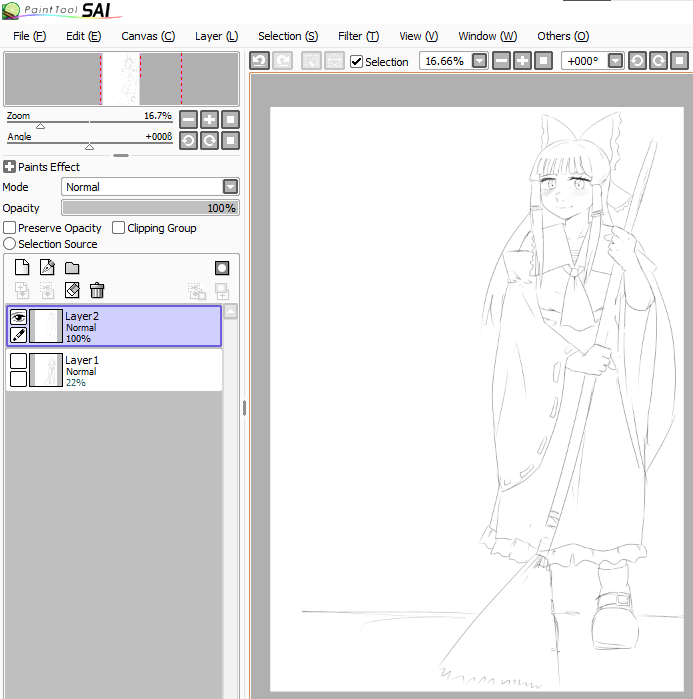Click the navigator Angle slider handle
This screenshot has width=693, height=699.
coord(90,147)
